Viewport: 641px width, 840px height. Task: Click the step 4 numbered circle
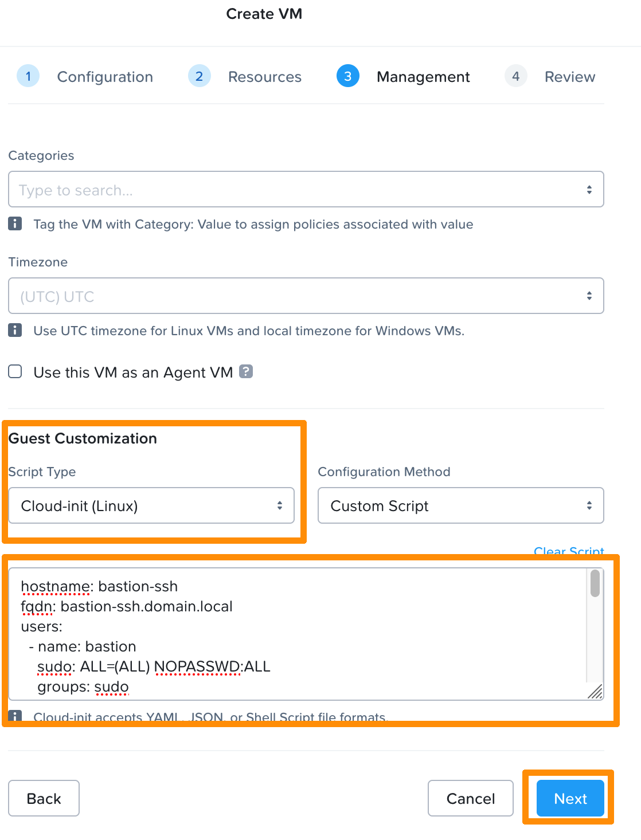click(x=515, y=76)
